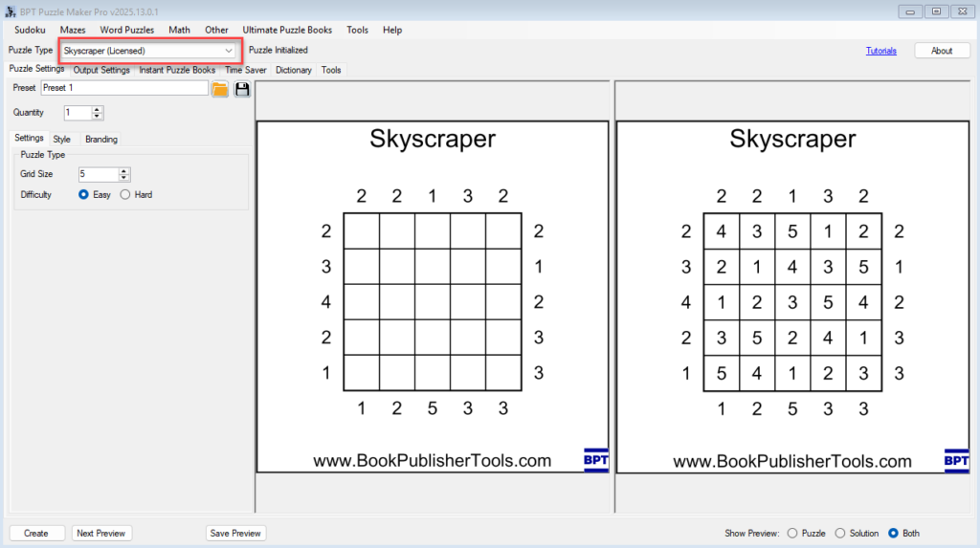Show only the Solution preview
980x548 pixels.
point(840,534)
